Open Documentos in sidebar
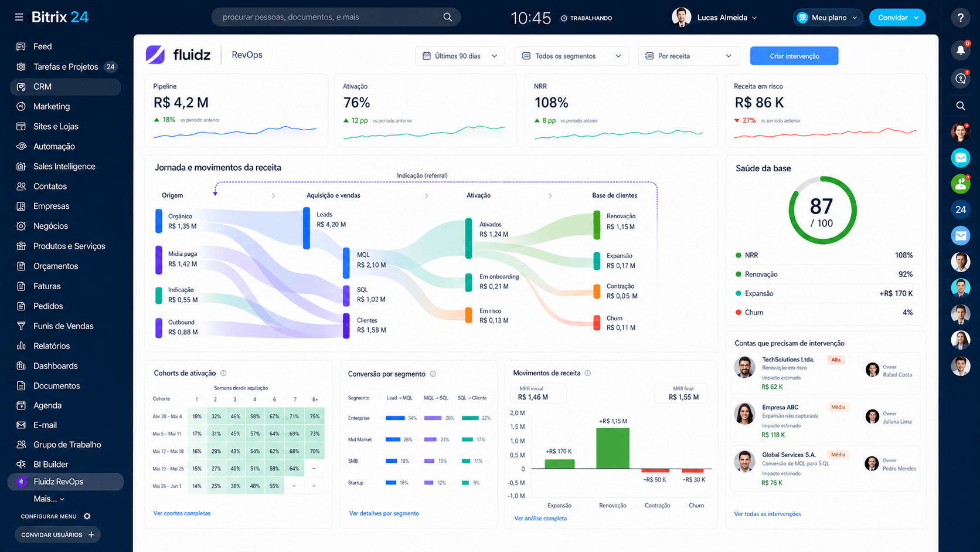Viewport: 980px width, 552px height. (x=56, y=385)
